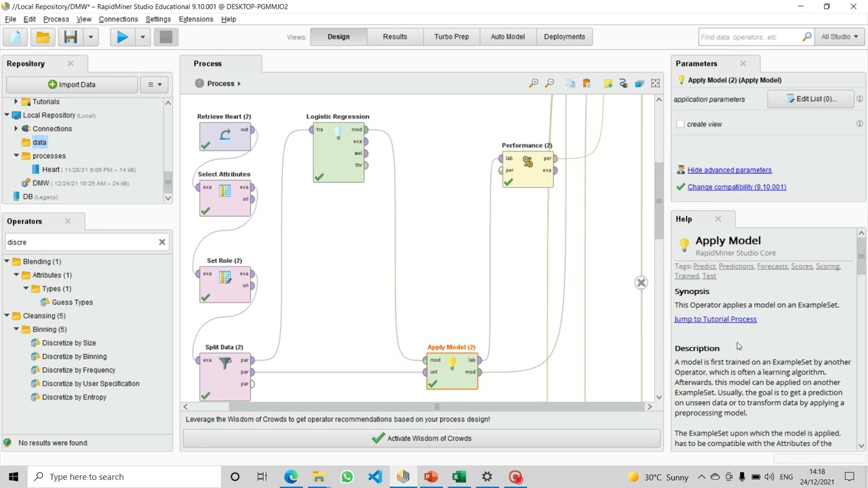The height and width of the screenshot is (488, 868).
Task: Expand the Process breadcrumb arrow
Action: 239,83
